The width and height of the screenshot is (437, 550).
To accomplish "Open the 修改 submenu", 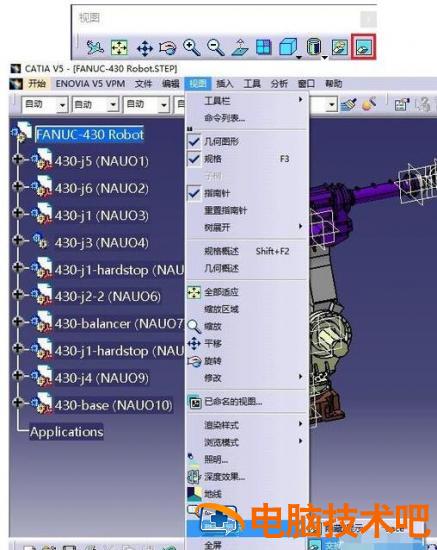I will 247,378.
